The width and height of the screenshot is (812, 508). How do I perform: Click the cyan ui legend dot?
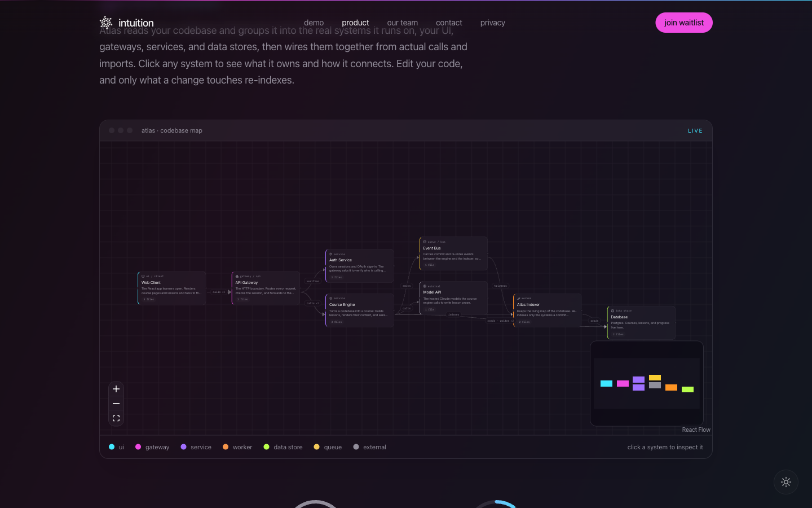tap(112, 447)
